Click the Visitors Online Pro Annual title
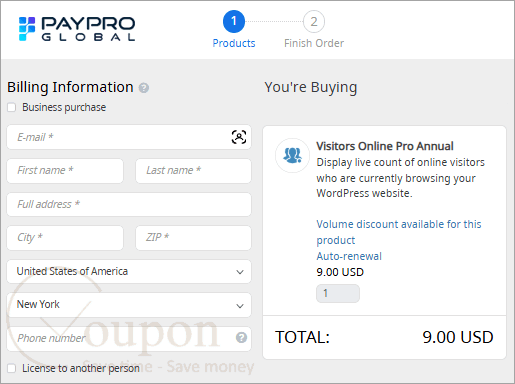The width and height of the screenshot is (515, 384). coord(385,146)
